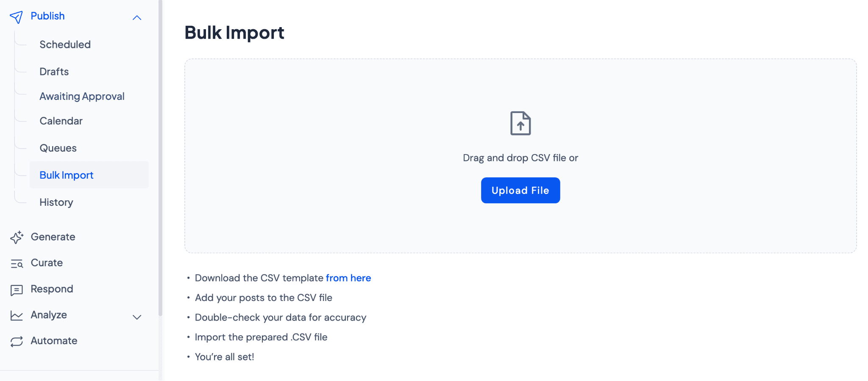Screen dimensions: 868x381
Task: Click the CSV file upload icon
Action: (520, 123)
